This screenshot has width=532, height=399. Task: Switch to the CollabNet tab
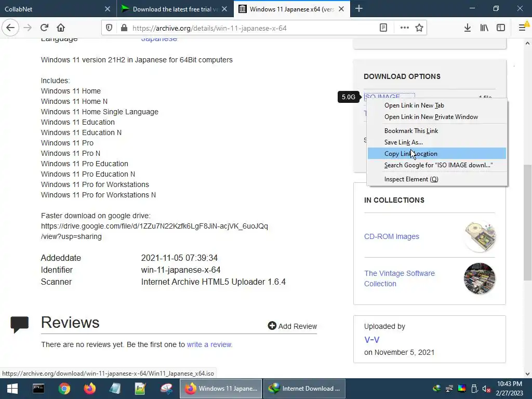58,9
